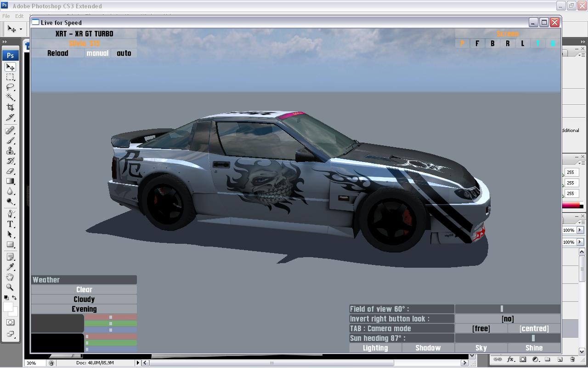The width and height of the screenshot is (588, 368).
Task: Open the Lighting tab
Action: (375, 348)
